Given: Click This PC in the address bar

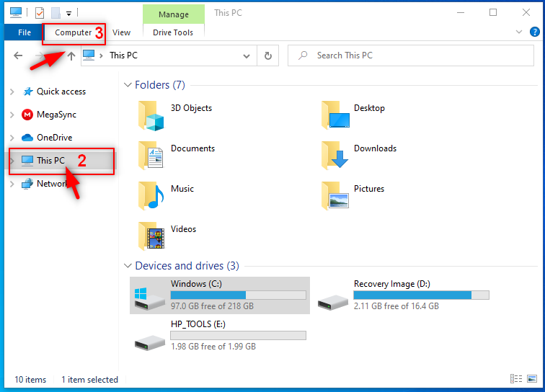Looking at the screenshot, I should tap(123, 55).
